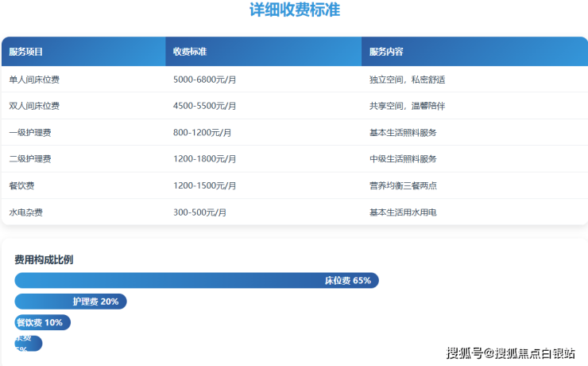Select the 护理费 20% progress bar
Image resolution: width=588 pixels, height=366 pixels.
pyautogui.click(x=72, y=302)
